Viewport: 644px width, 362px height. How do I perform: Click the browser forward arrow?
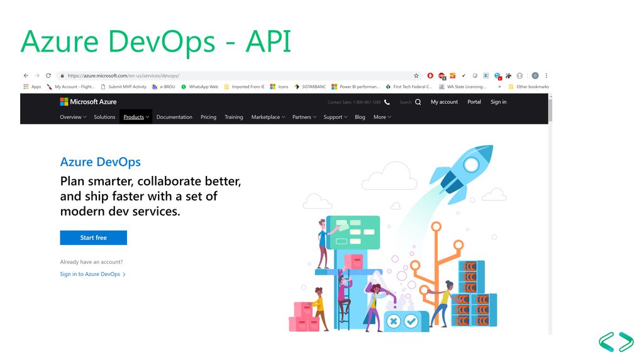pos(37,75)
